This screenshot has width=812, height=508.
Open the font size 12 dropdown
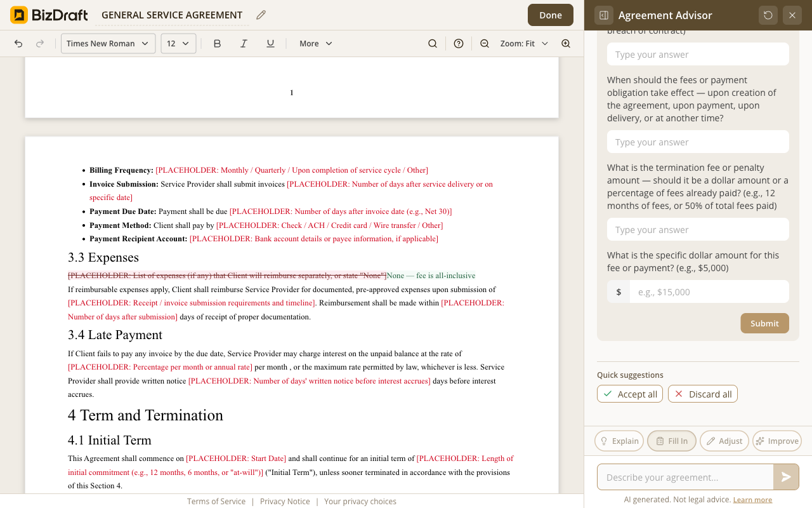178,43
